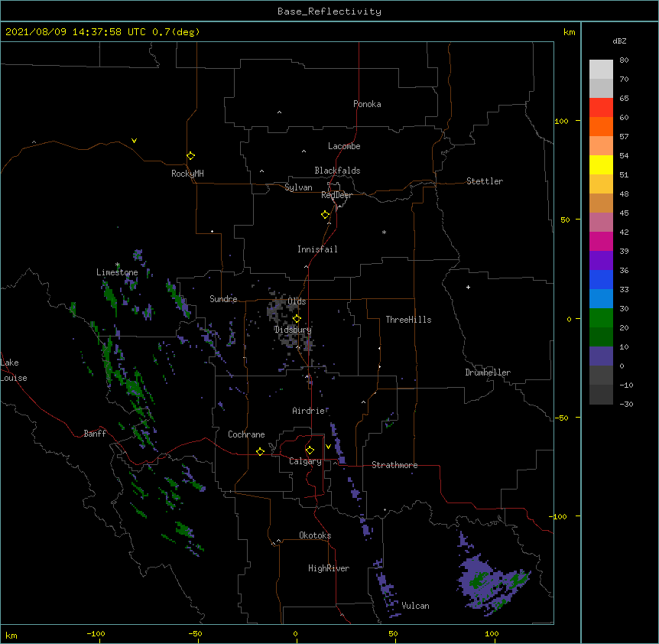Image resolution: width=659 pixels, height=644 pixels.
Task: Click the -50 tick on the right axis
Action: point(561,418)
